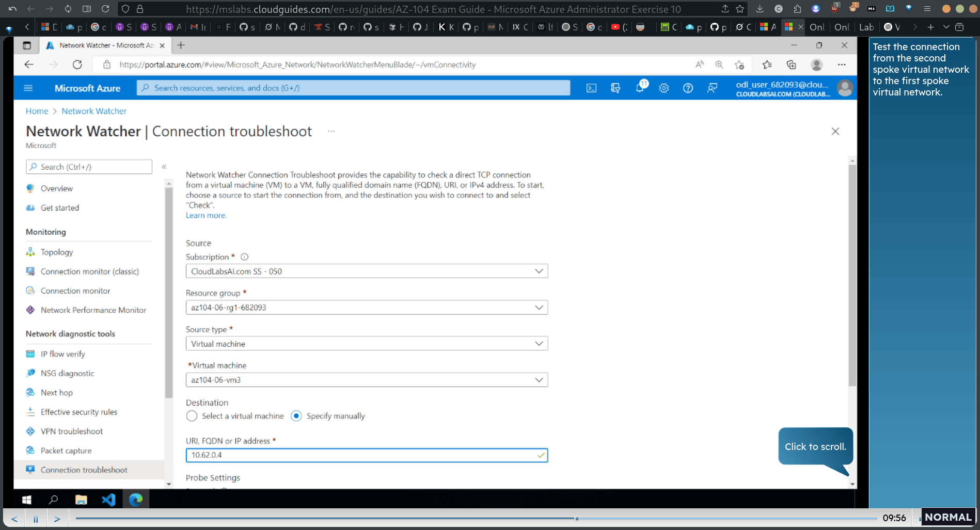980x530 pixels.
Task: Click the zoom magnifier icon in Edge address bar
Action: point(719,65)
